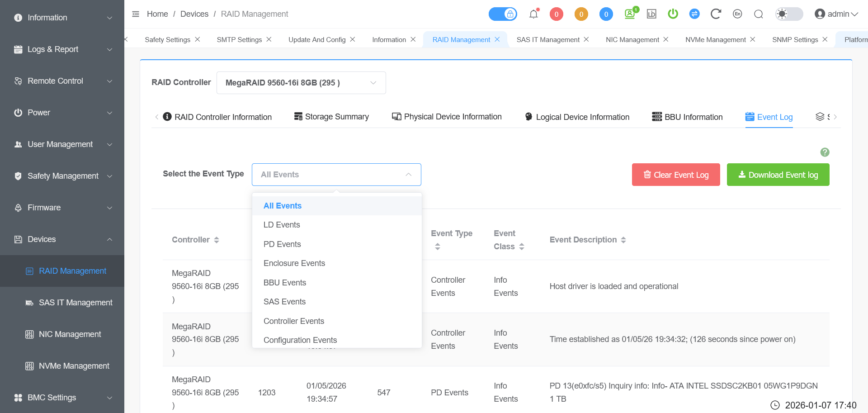Image resolution: width=868 pixels, height=413 pixels.
Task: Open NIC Management in the sidebar
Action: tap(70, 334)
